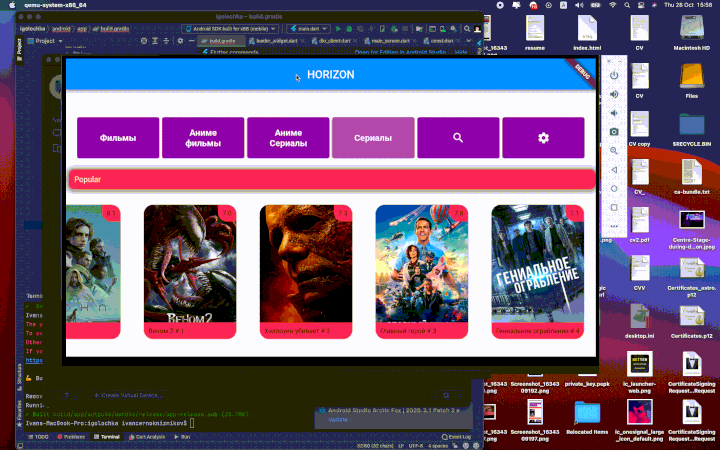Image resolution: width=720 pixels, height=450 pixels.
Task: Click the android breadcrumb in the navigation bar
Action: (x=61, y=28)
